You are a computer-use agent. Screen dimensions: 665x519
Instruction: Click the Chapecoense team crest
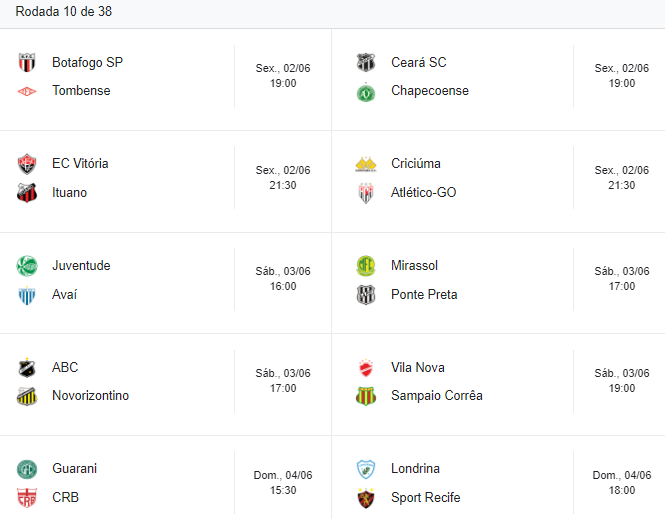click(x=366, y=92)
